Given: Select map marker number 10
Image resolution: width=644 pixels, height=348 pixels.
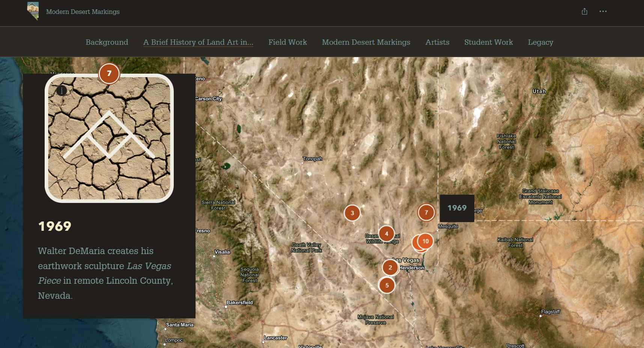Looking at the screenshot, I should (x=425, y=241).
